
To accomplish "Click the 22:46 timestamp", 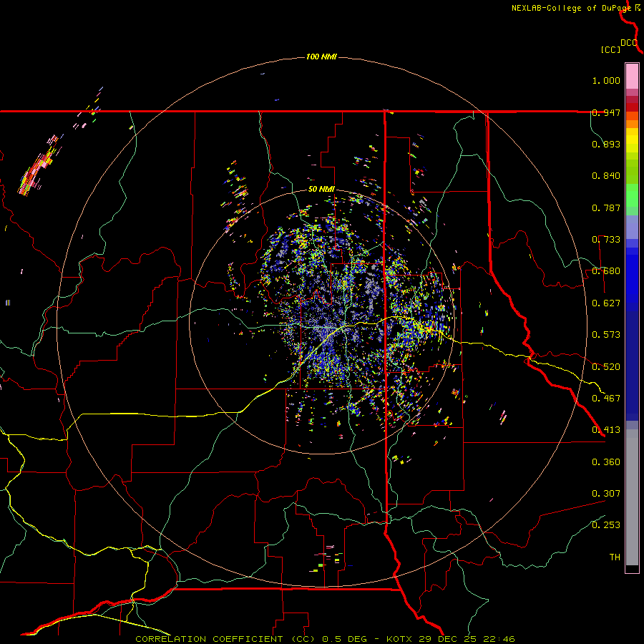I will (x=499, y=639).
